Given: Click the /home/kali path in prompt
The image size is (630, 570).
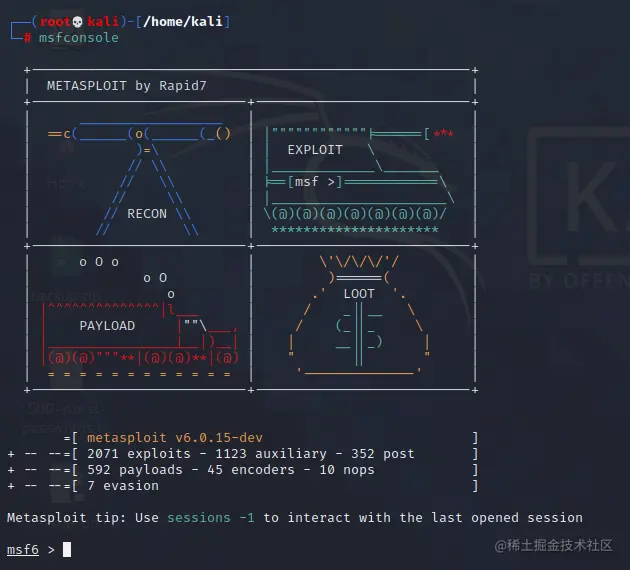Looking at the screenshot, I should (x=183, y=21).
